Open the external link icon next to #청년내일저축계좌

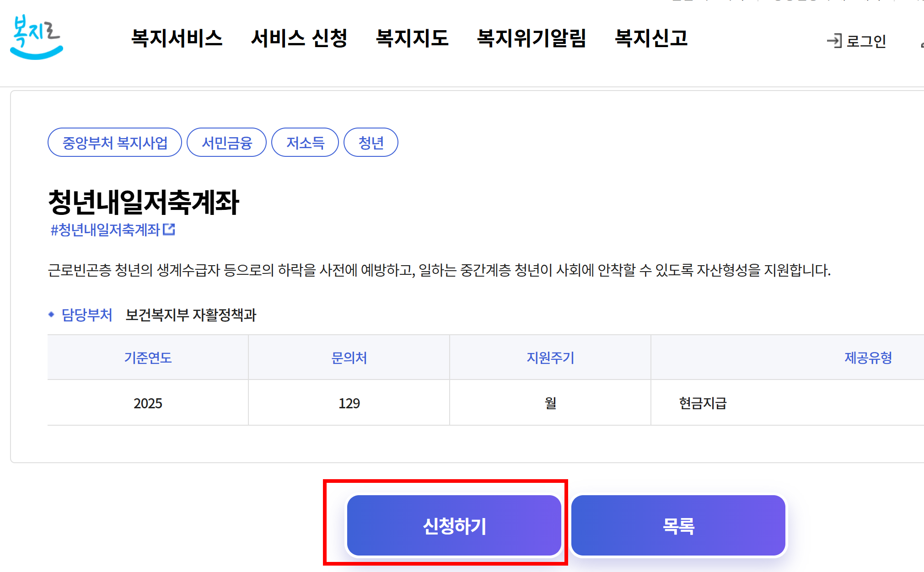coord(170,230)
